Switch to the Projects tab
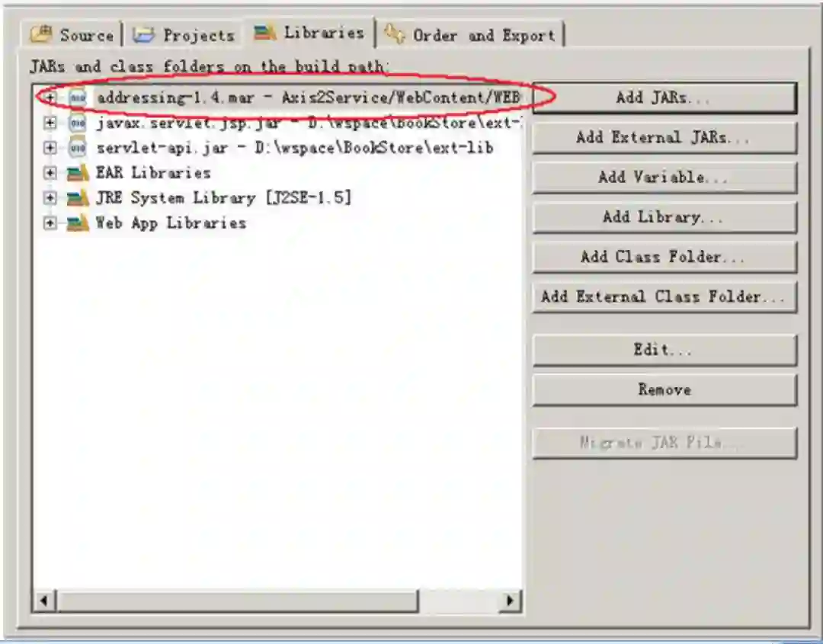The height and width of the screenshot is (644, 823). click(x=183, y=35)
